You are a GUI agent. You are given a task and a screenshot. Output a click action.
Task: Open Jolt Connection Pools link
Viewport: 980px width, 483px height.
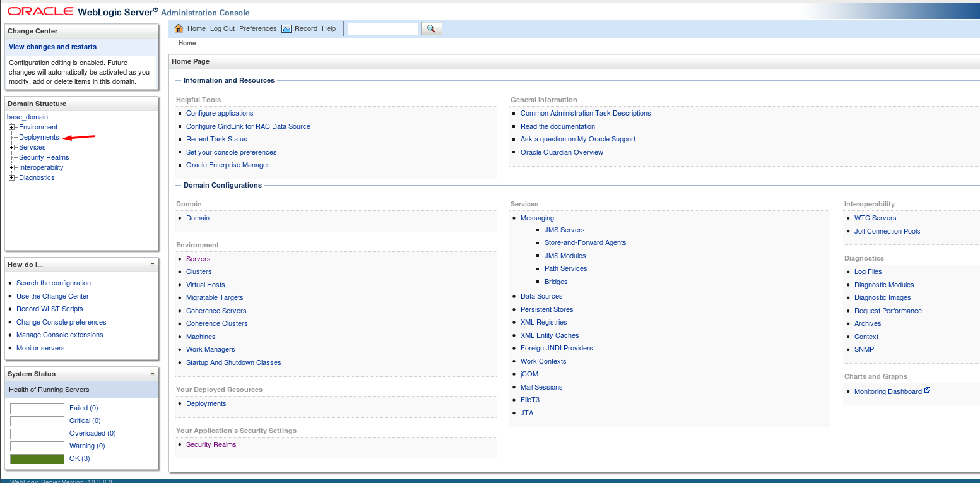(887, 231)
